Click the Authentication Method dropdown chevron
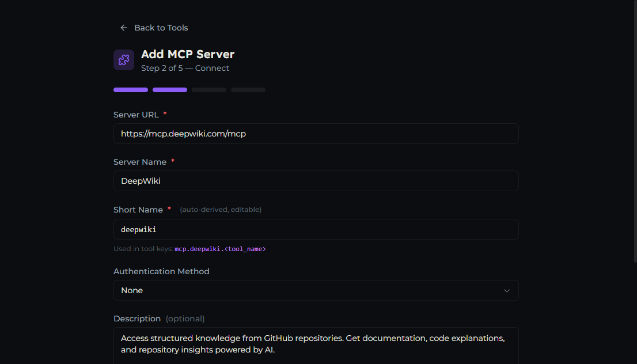This screenshot has width=637, height=364. [x=507, y=290]
